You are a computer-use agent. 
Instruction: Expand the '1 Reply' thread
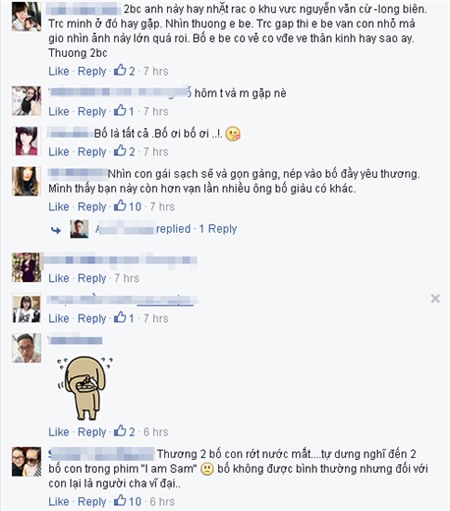coord(218,229)
